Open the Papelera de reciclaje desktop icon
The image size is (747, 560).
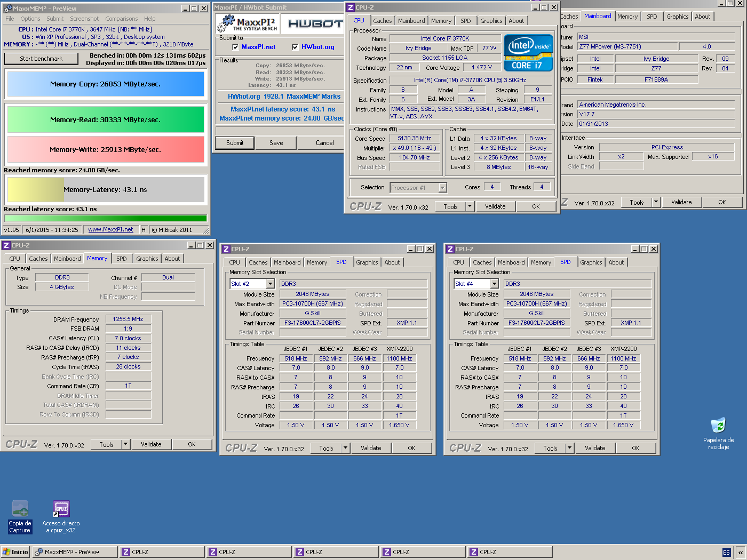click(x=718, y=434)
